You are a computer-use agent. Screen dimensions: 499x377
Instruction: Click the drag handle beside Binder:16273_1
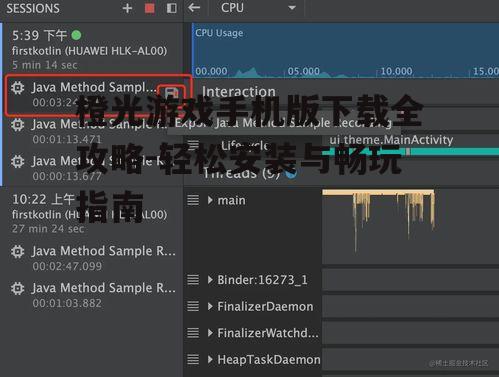pyautogui.click(x=193, y=280)
